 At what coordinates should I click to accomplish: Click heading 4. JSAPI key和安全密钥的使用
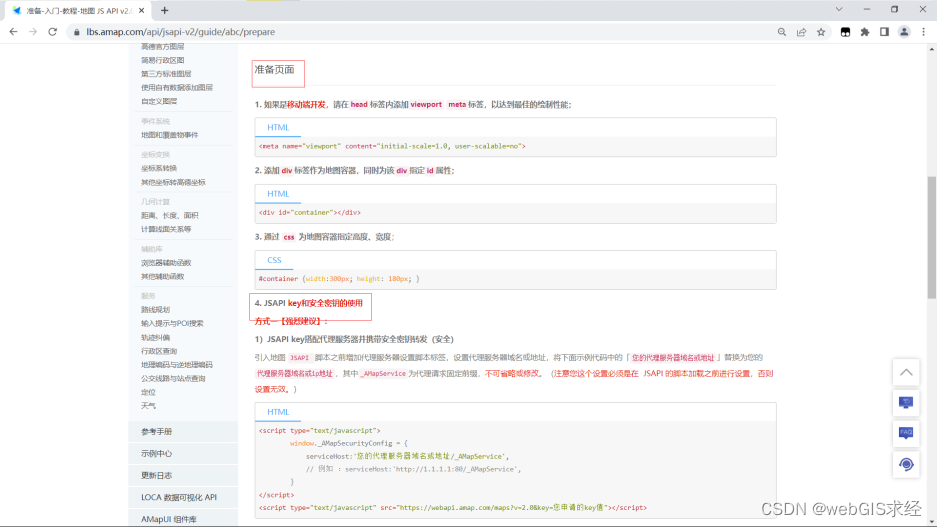pyautogui.click(x=308, y=303)
